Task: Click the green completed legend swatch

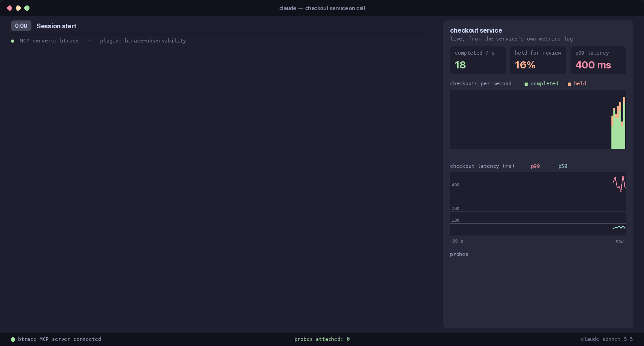Action: (526, 84)
